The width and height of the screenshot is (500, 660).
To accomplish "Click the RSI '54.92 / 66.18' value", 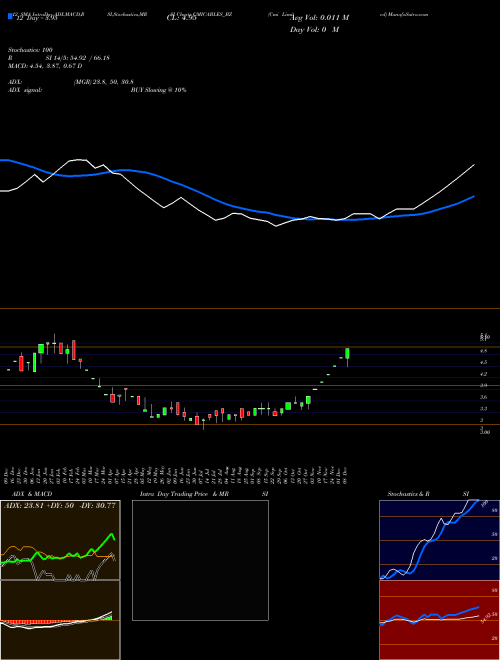I will point(89,58).
